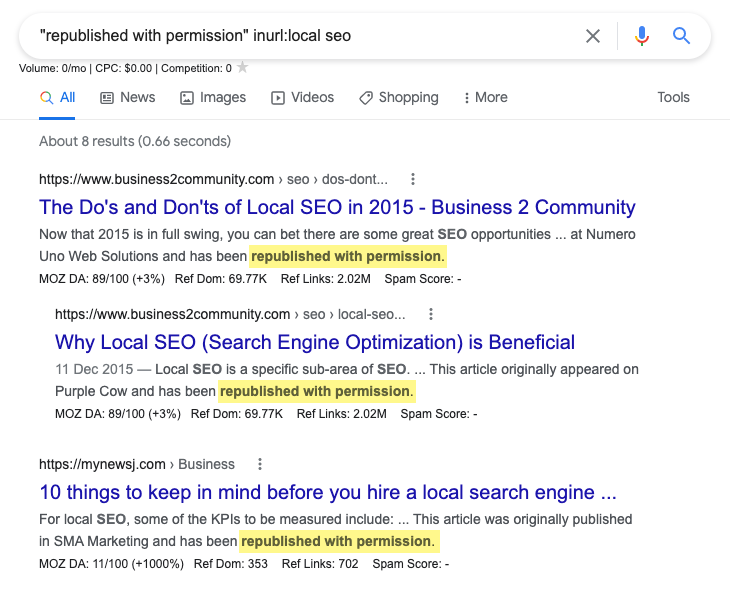Switch to the News tab
Screen dimensions: 730x590
(x=127, y=97)
